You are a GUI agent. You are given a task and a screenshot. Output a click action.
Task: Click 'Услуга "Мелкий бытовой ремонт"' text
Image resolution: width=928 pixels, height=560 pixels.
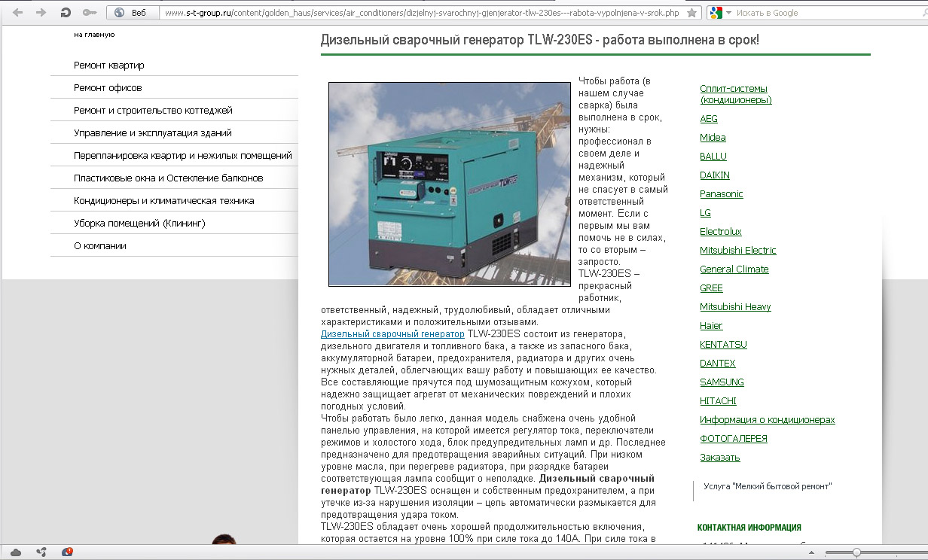pos(768,487)
